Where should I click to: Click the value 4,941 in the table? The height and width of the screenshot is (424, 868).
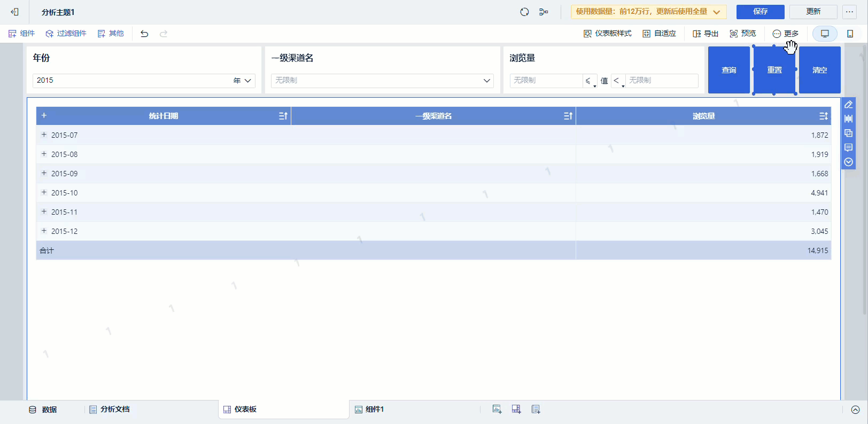[x=819, y=193]
